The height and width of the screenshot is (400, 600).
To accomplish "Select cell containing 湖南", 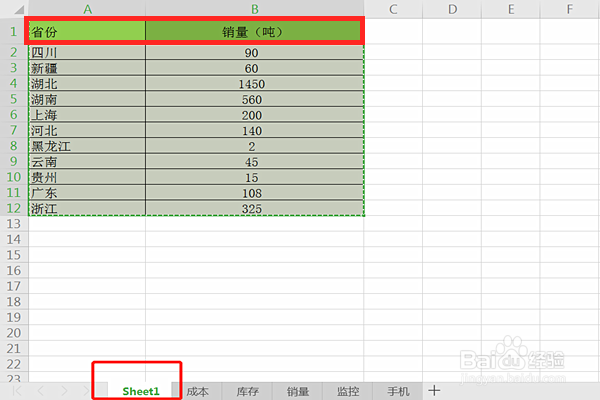I will coord(87,100).
